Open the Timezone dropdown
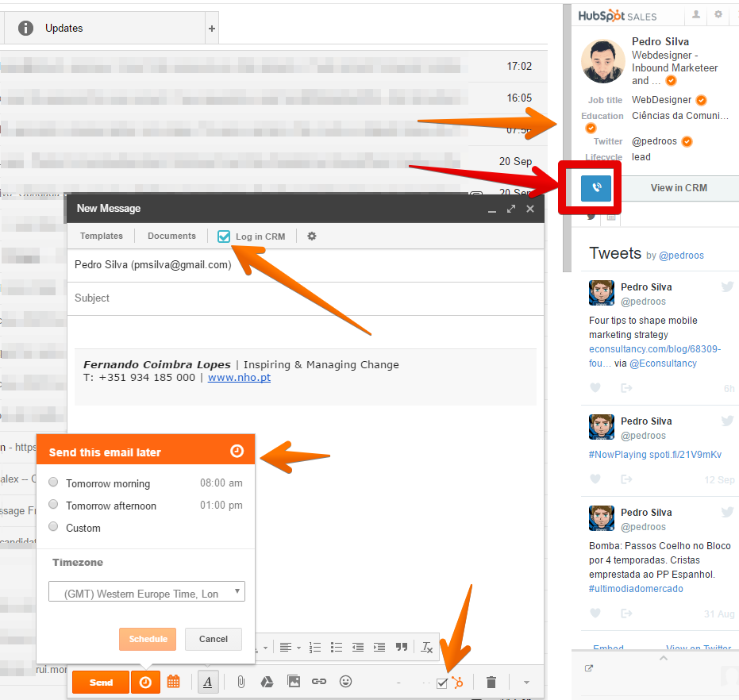The height and width of the screenshot is (700, 739). coord(147,592)
